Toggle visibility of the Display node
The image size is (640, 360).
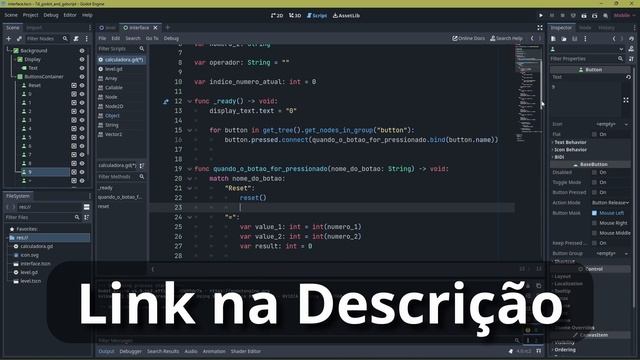82,59
